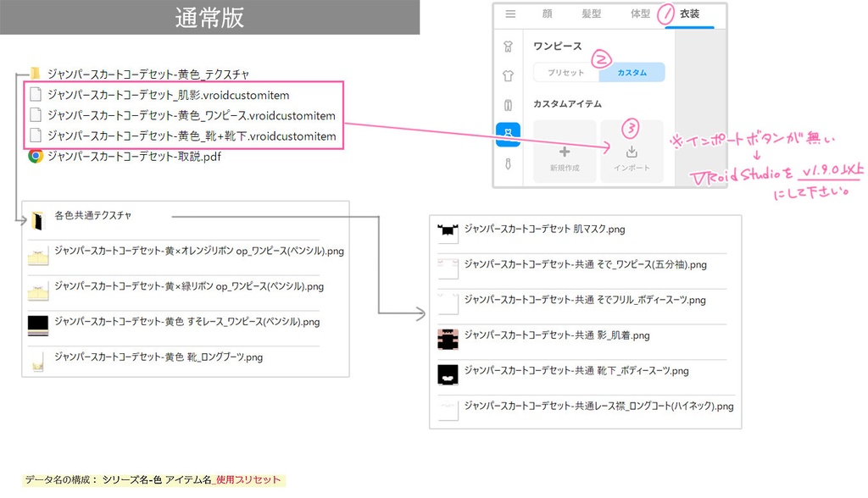Viewport: 868px width, 498px height.
Task: Select thumbnail of 共通 そで_ワンピース(五分袖).png
Action: (x=448, y=268)
